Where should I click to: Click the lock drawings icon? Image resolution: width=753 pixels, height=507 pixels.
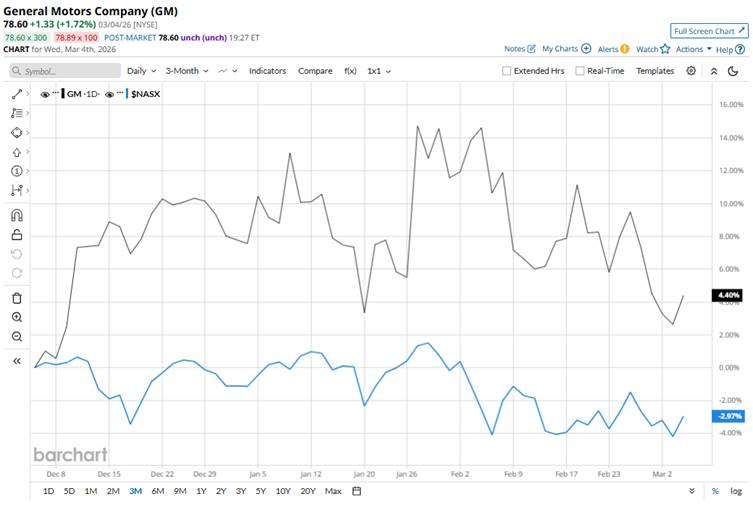click(x=17, y=235)
